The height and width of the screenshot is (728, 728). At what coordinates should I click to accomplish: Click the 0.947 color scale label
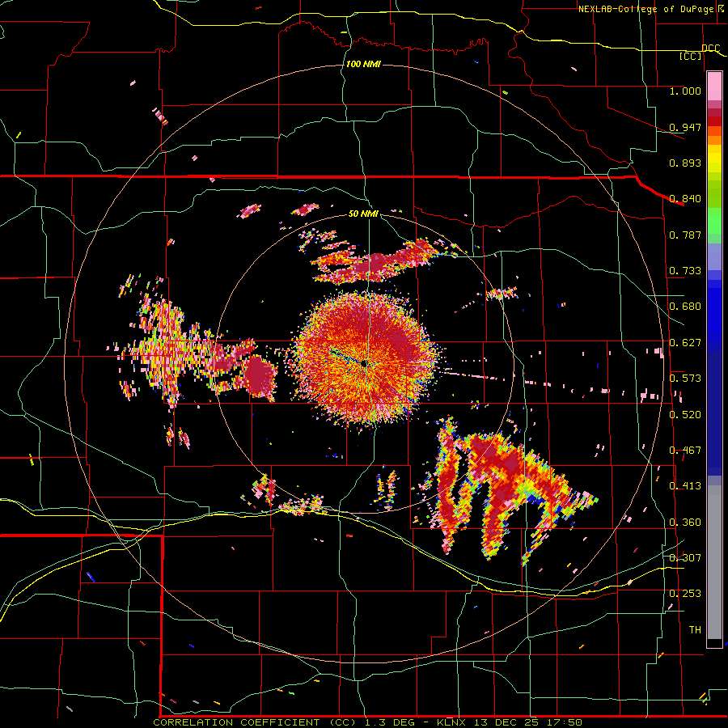[x=685, y=127]
